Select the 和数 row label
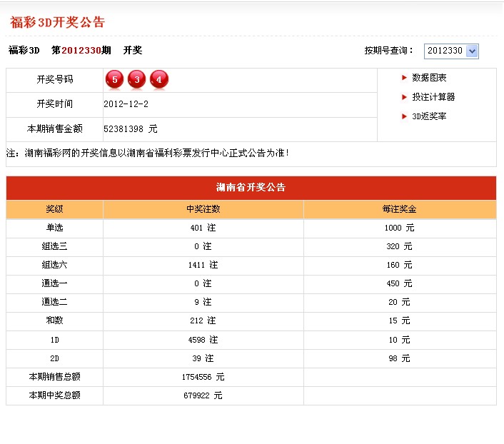 55,321
